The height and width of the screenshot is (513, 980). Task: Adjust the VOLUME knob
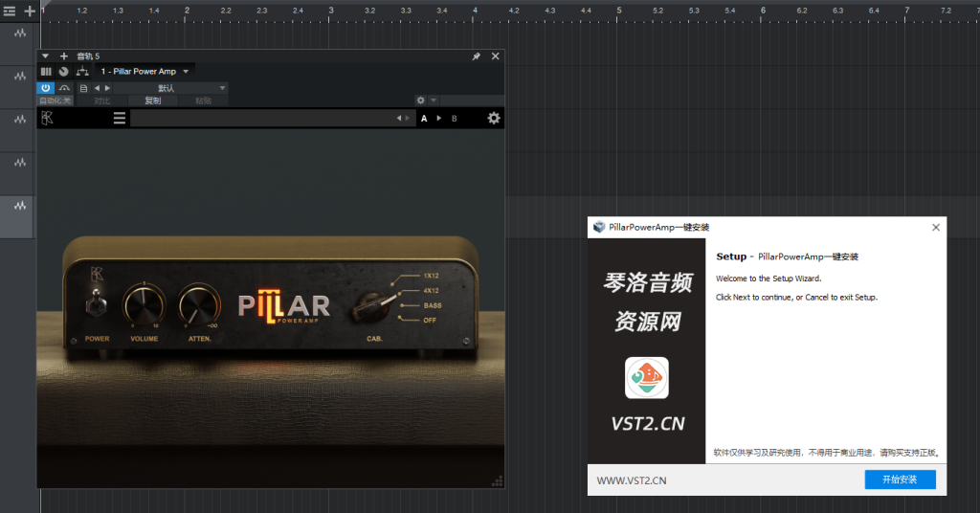[x=145, y=305]
